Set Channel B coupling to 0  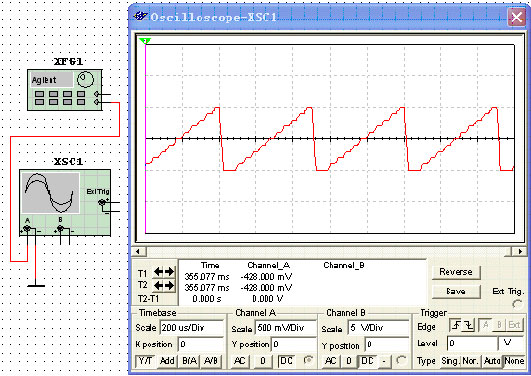coord(349,361)
